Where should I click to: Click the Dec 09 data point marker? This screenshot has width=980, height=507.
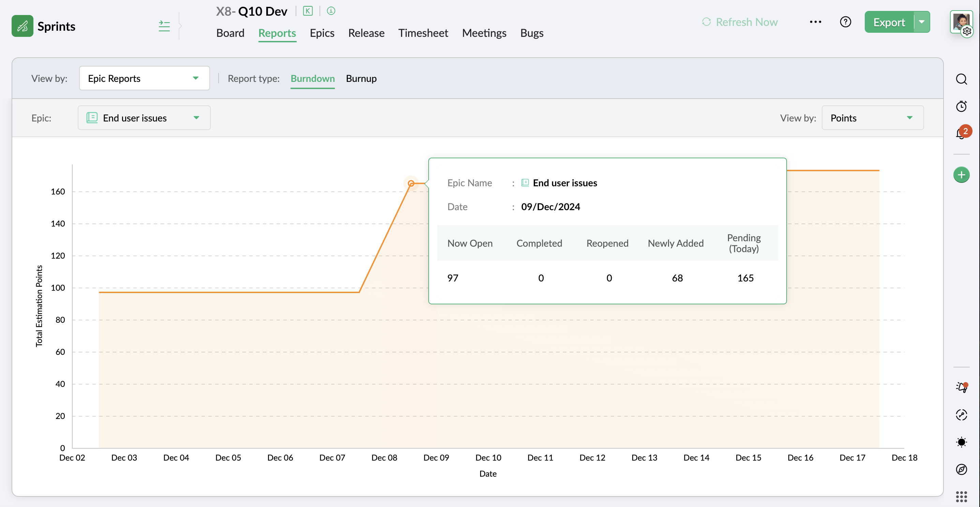[411, 184]
